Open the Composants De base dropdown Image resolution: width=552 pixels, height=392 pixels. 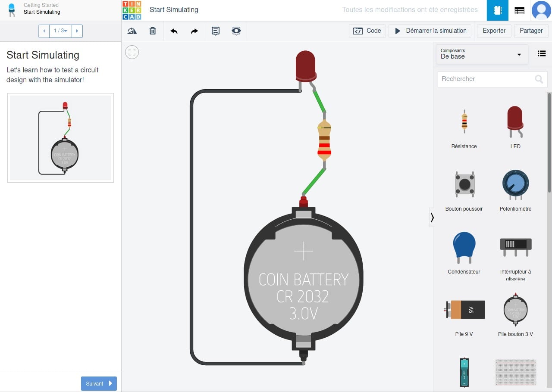[482, 54]
